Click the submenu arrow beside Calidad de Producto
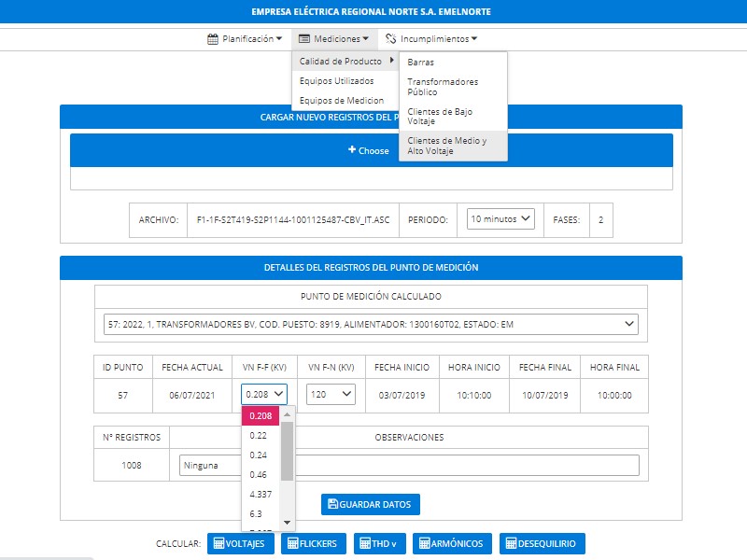 [391, 61]
